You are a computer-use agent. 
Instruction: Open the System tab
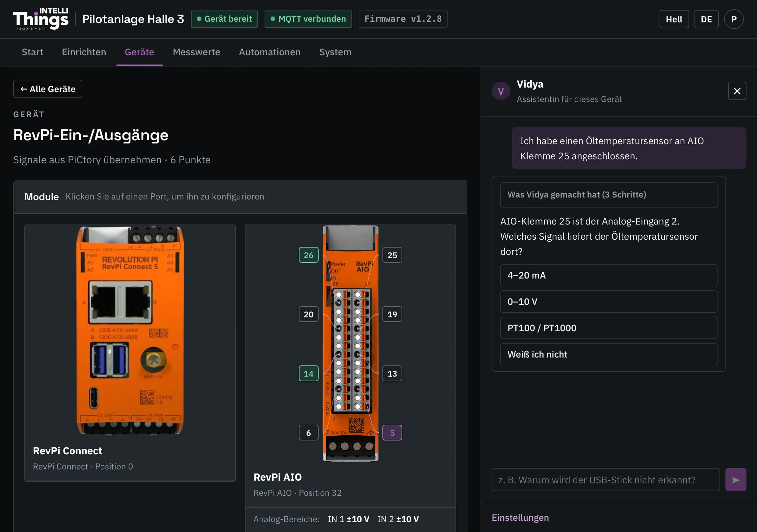(335, 52)
